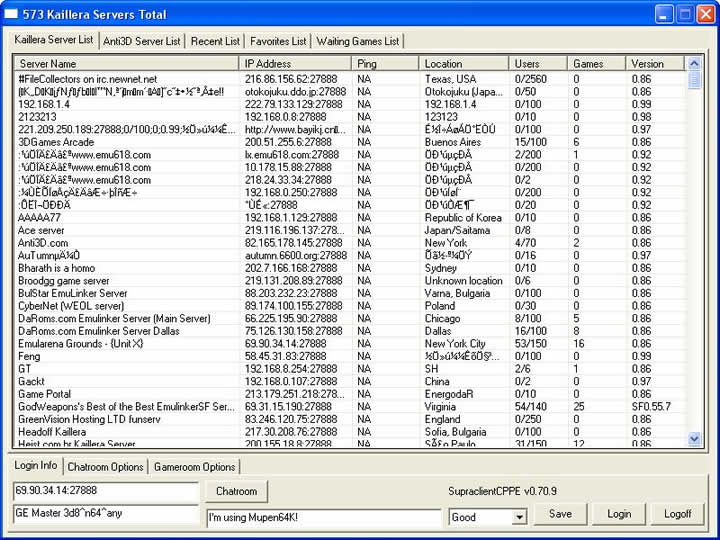Select 'DaRoms.com Emulinker Server Dallas' row
Screen dimensions: 720x540
click(349, 331)
